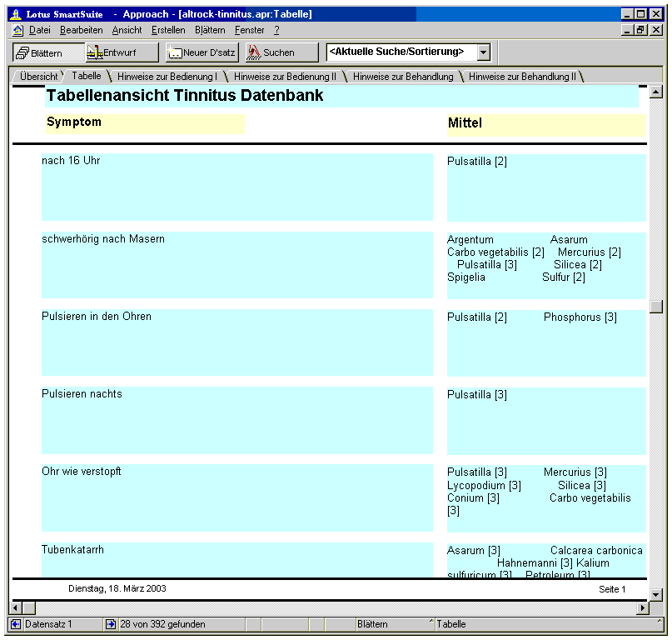Click 'Calcarea carbonica' remedy text
This screenshot has width=672, height=640.
coord(596,550)
